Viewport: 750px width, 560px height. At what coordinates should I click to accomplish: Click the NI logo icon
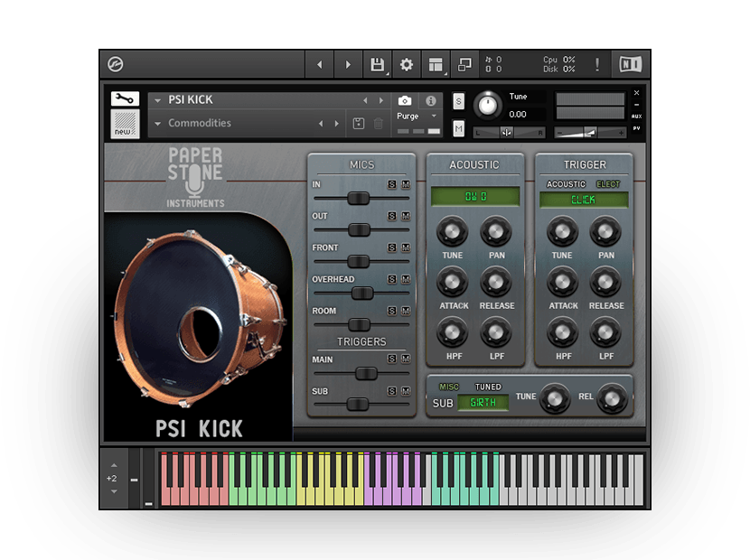pyautogui.click(x=630, y=64)
